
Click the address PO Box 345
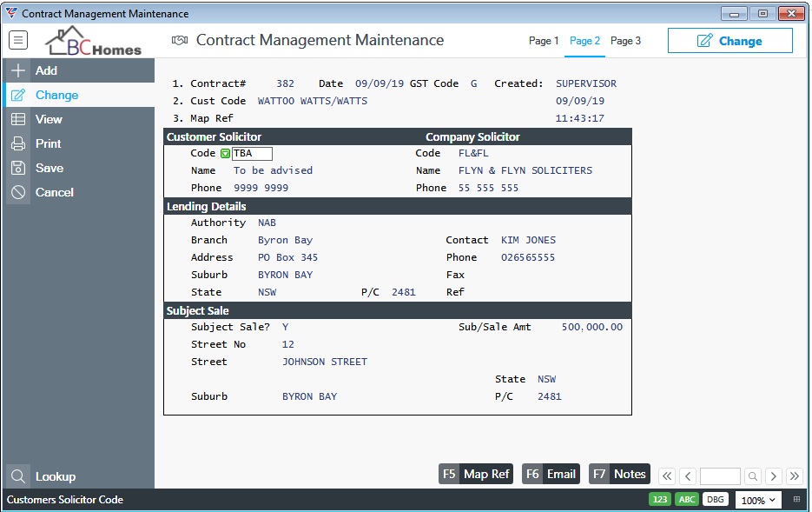288,257
